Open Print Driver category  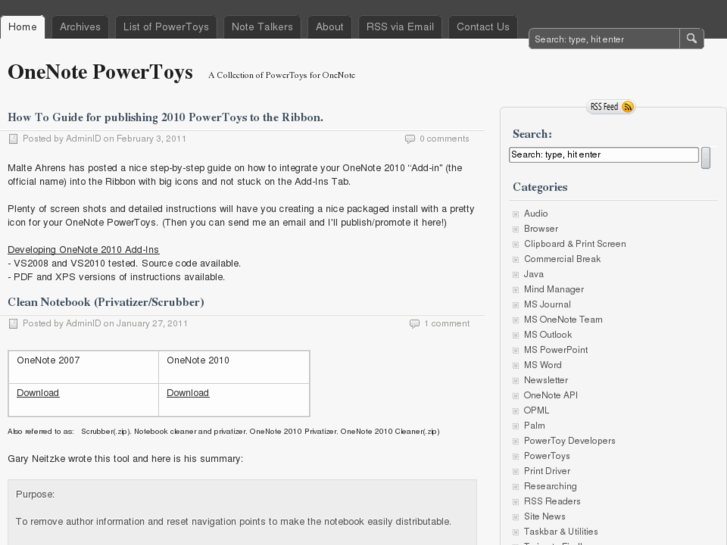click(547, 471)
